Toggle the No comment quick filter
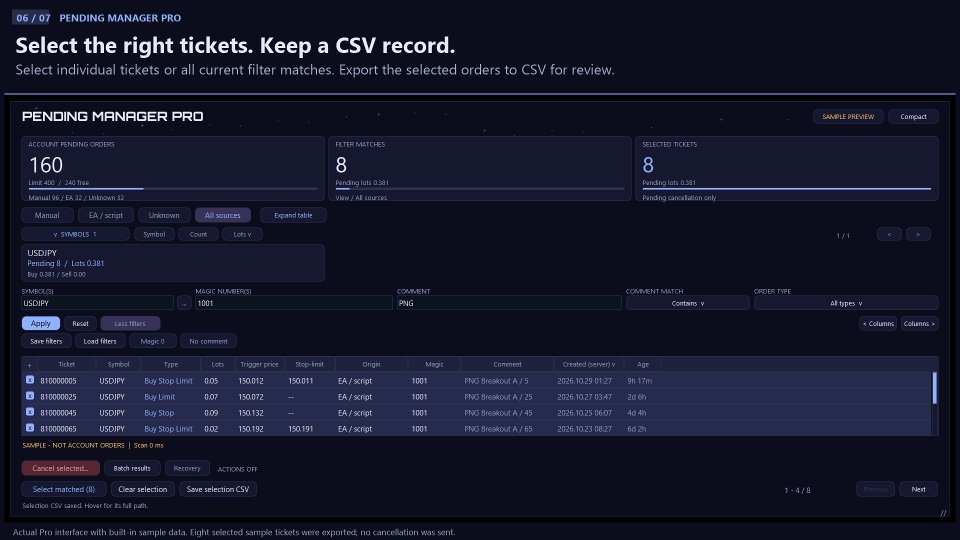Viewport: 960px width, 540px height. point(208,341)
